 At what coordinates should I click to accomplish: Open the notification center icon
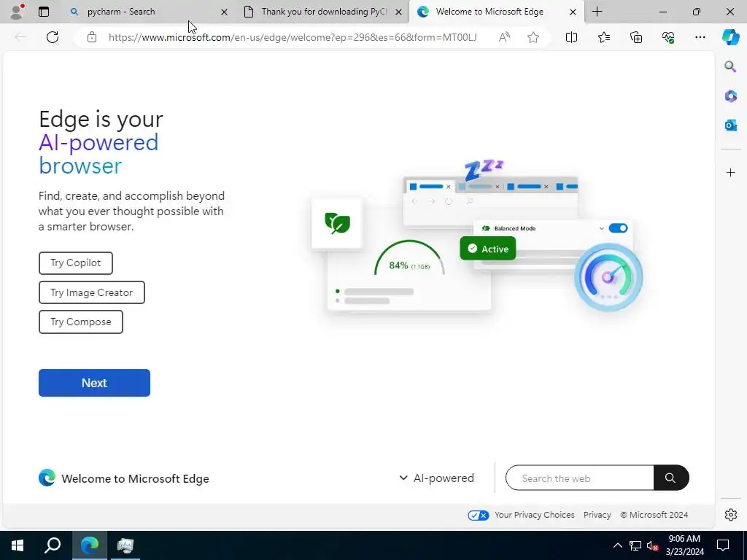point(723,545)
